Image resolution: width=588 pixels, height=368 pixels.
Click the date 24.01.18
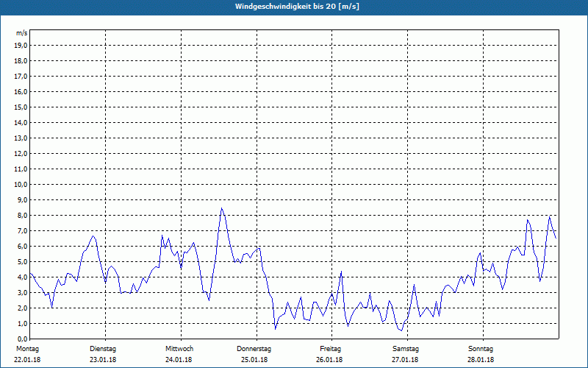pyautogui.click(x=179, y=360)
